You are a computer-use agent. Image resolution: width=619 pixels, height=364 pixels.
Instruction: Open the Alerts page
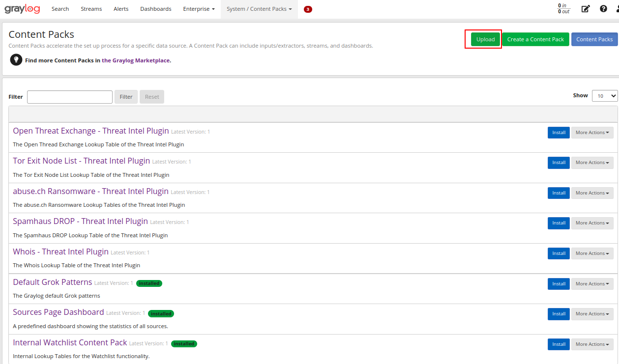(x=121, y=9)
